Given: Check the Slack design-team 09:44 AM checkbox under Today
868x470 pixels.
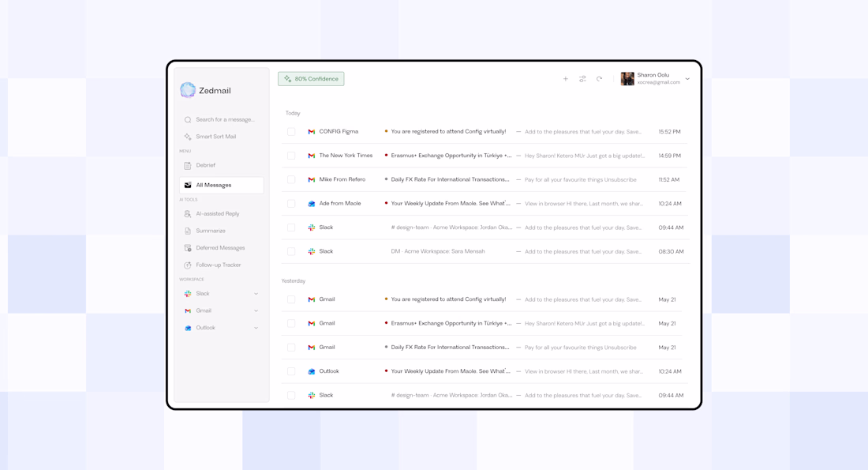Looking at the screenshot, I should 291,227.
